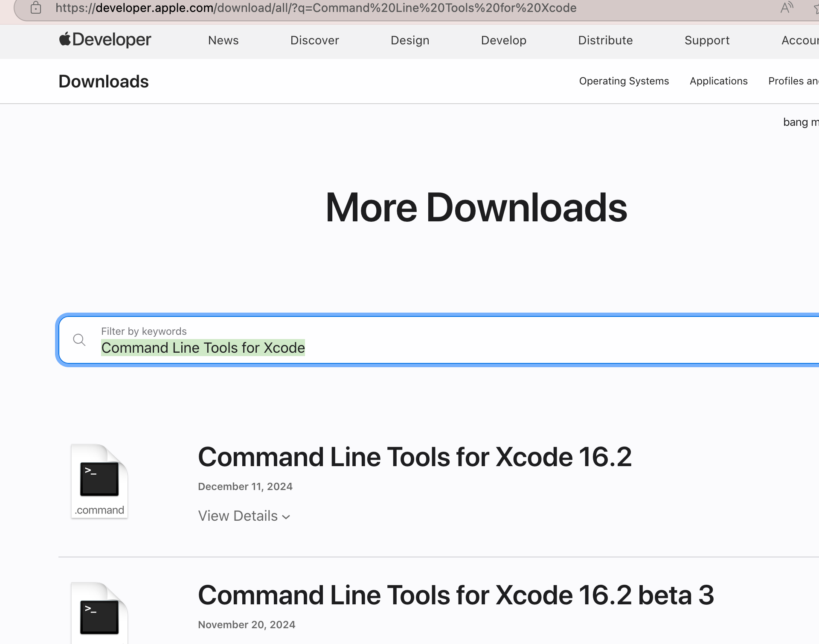Click the magnifier search icon in filter box

(79, 340)
